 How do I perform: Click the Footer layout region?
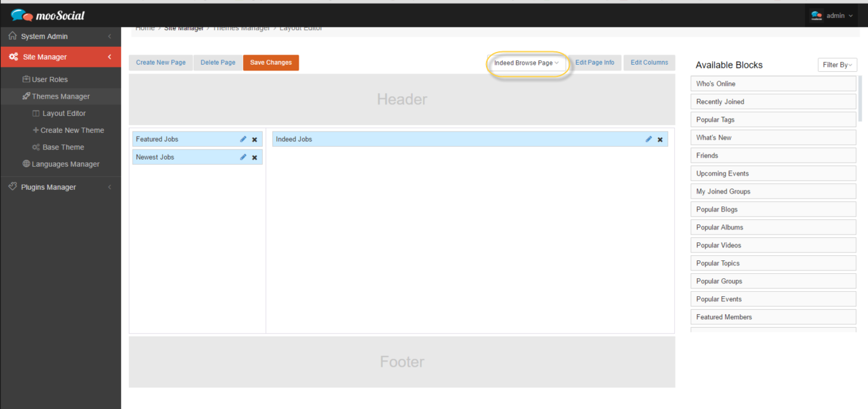point(402,362)
